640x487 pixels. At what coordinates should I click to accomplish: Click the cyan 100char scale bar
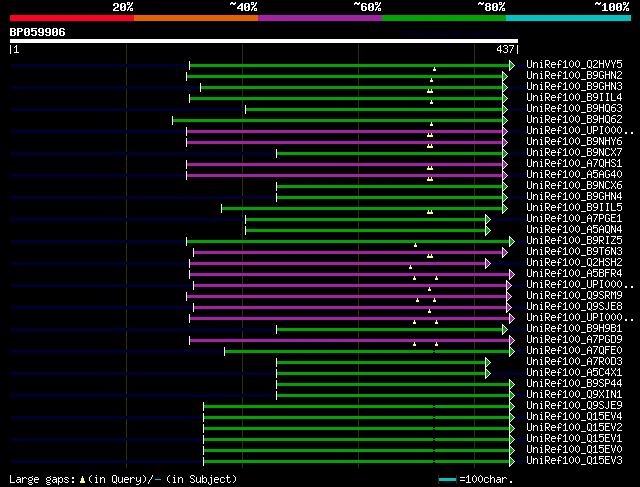(447, 480)
